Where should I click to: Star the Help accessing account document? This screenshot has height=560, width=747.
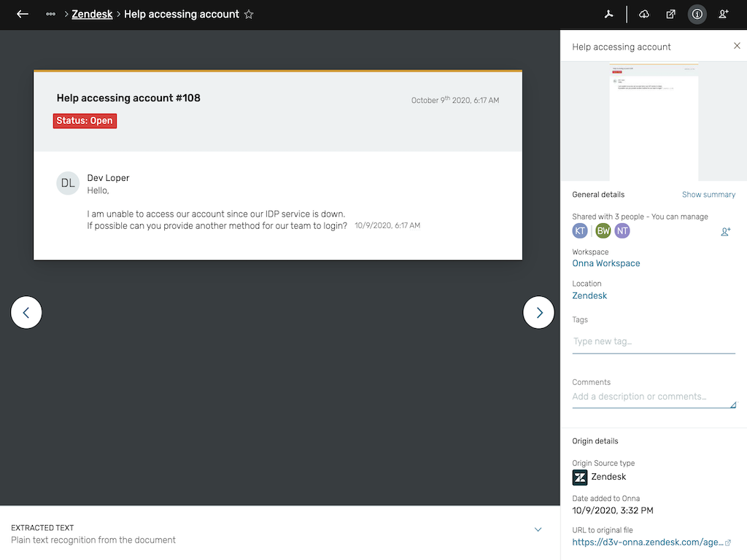249,15
